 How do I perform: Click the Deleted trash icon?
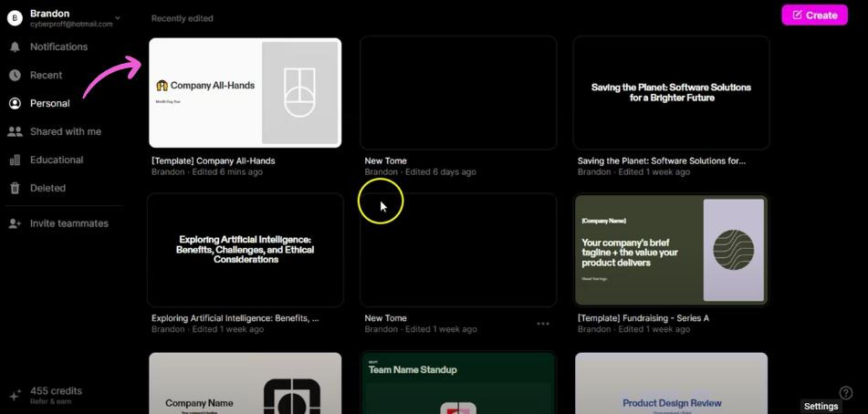(x=15, y=188)
